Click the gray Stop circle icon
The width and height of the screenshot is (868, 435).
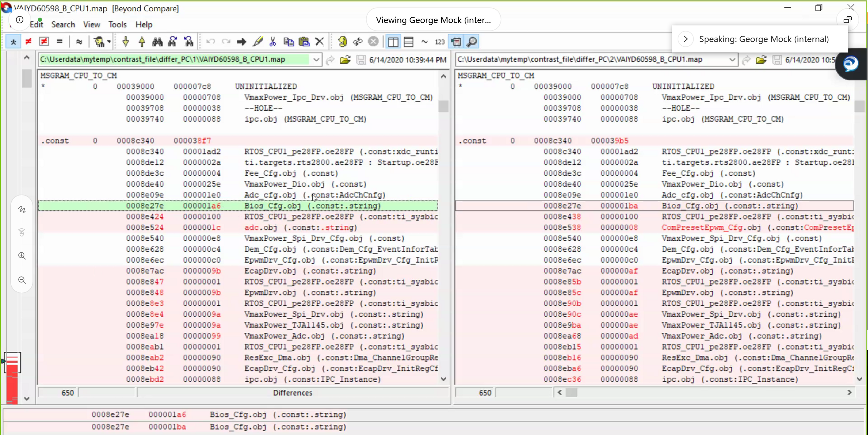coord(373,42)
